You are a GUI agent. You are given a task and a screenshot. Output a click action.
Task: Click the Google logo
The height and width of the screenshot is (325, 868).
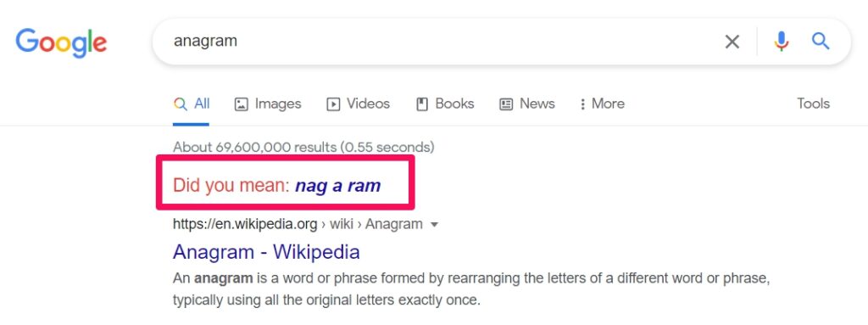61,42
